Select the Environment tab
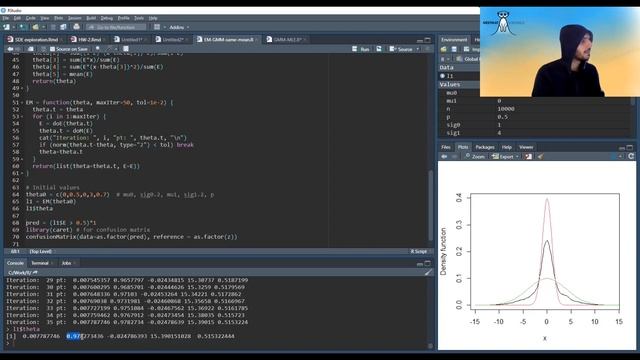The height and width of the screenshot is (360, 640). click(454, 40)
